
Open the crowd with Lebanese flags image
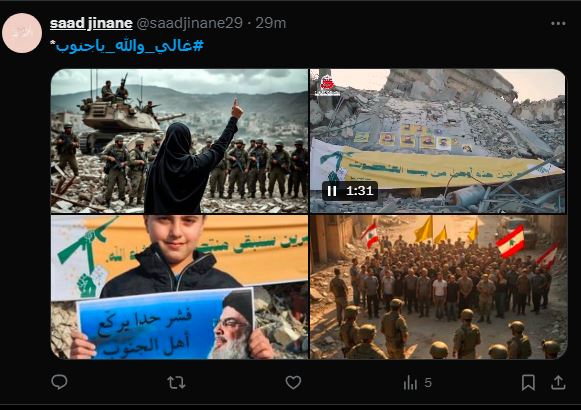(x=438, y=287)
